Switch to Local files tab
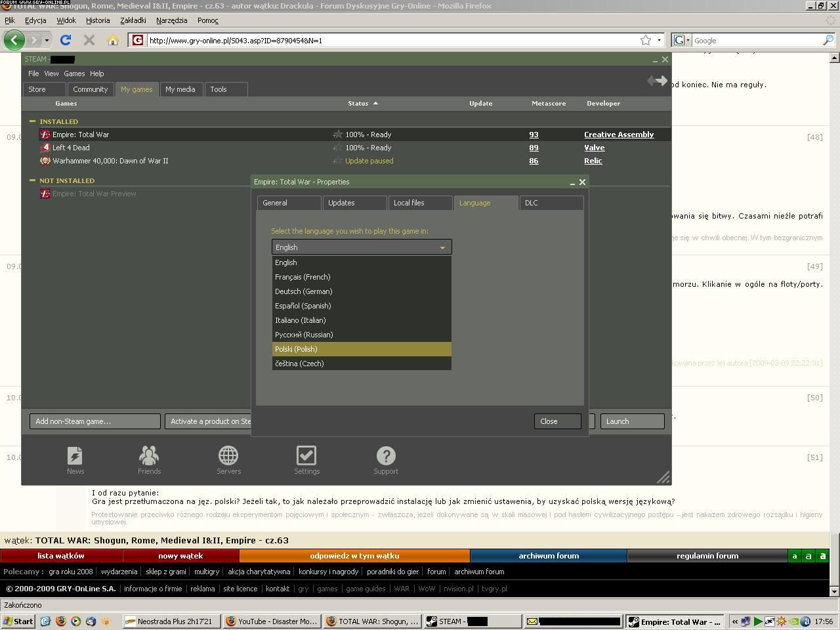 pyautogui.click(x=420, y=203)
